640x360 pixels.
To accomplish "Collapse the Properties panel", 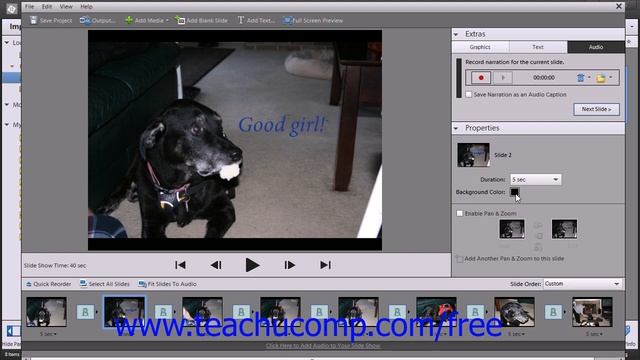I will [x=456, y=129].
